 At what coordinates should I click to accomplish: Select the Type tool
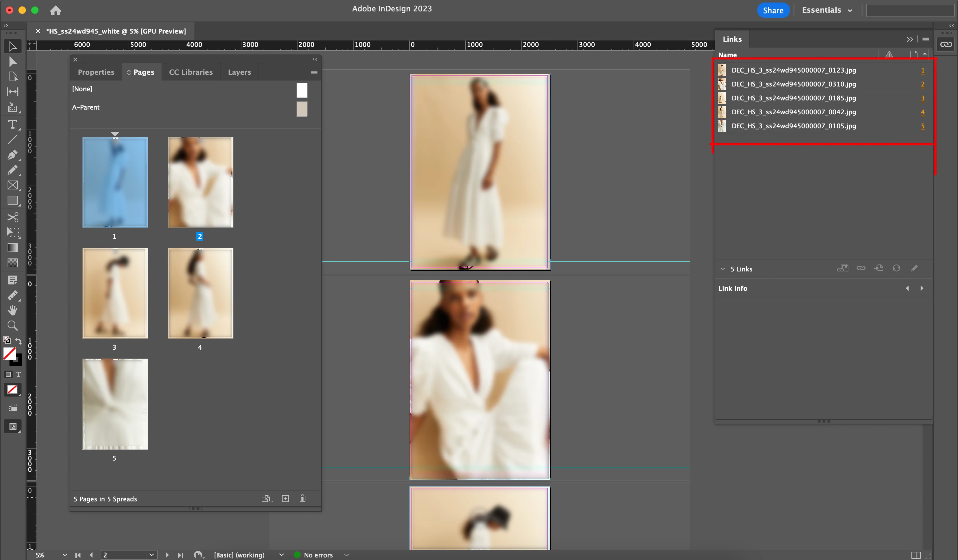(13, 124)
